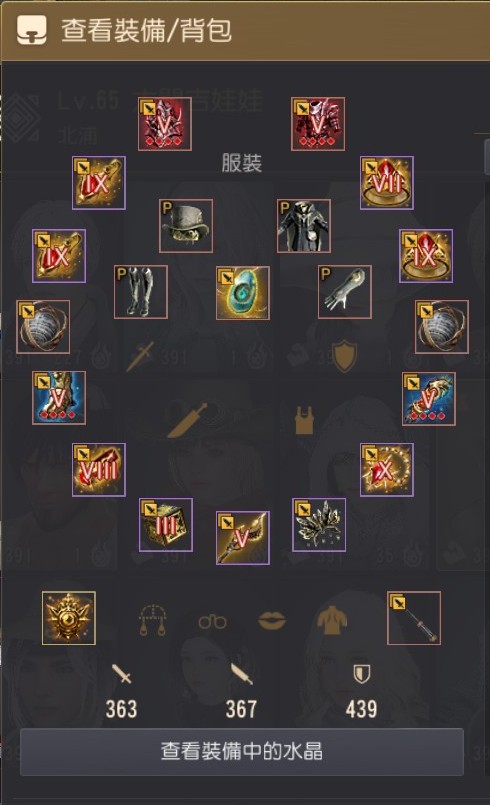Select the empty lips cosmetic slot
The image size is (490, 805).
[x=272, y=620]
